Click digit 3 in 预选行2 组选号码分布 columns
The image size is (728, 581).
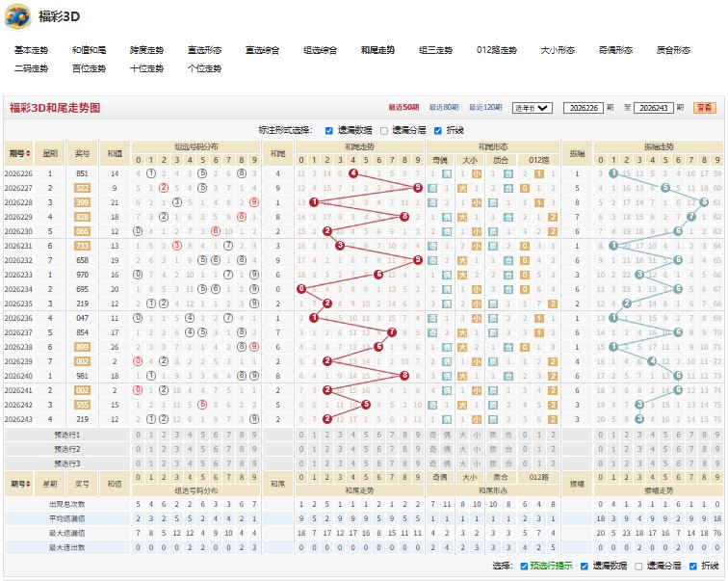(x=177, y=450)
